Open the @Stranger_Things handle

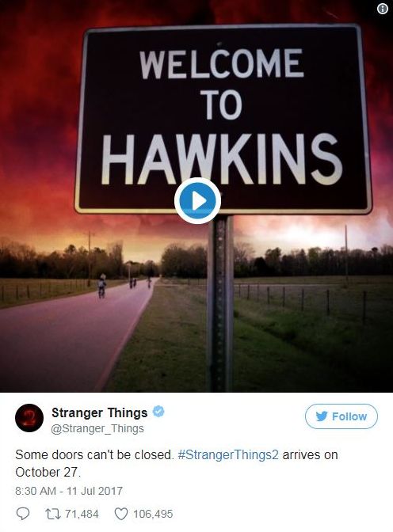97,428
